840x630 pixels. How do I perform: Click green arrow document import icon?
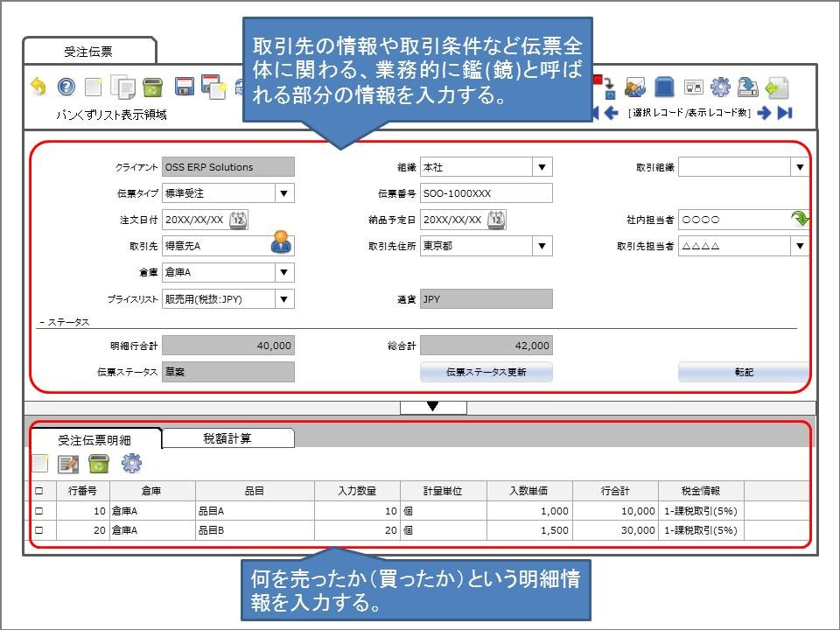pyautogui.click(x=776, y=87)
